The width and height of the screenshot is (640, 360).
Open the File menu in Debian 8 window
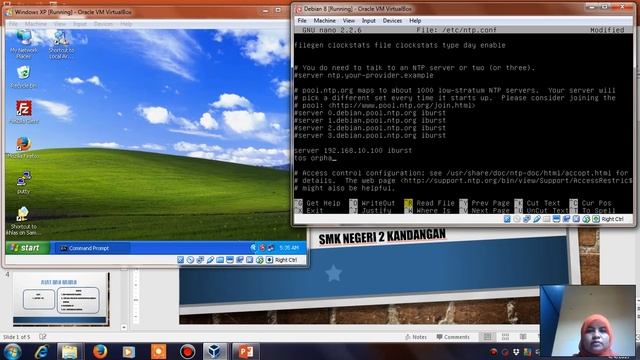(x=302, y=20)
